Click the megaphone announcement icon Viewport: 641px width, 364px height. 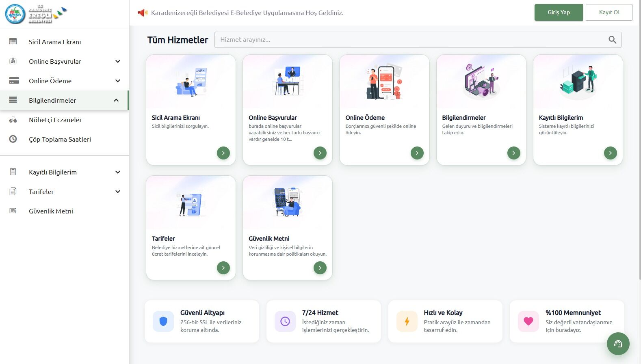tap(143, 13)
